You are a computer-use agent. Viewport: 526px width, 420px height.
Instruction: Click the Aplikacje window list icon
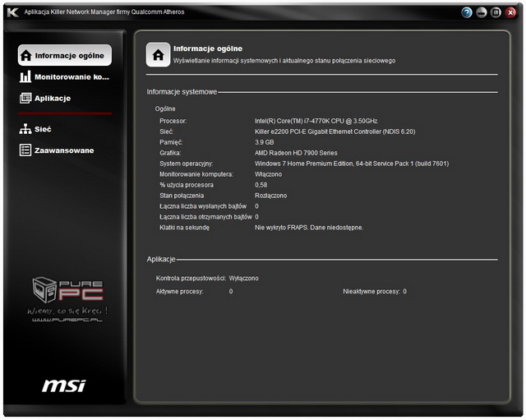[x=25, y=99]
